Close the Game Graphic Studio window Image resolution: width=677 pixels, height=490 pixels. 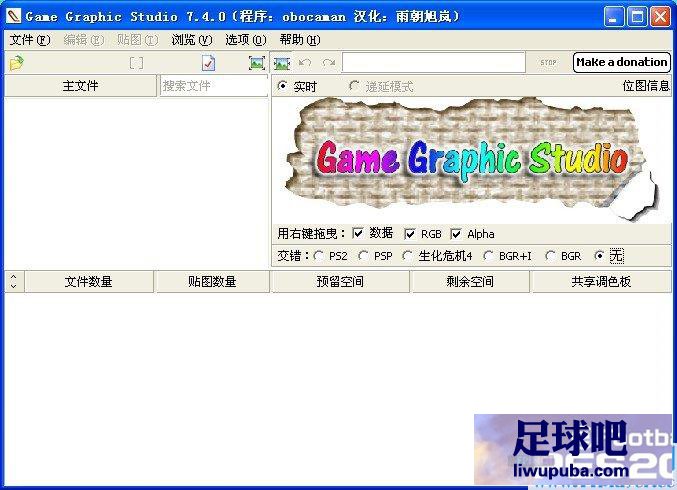(660, 17)
